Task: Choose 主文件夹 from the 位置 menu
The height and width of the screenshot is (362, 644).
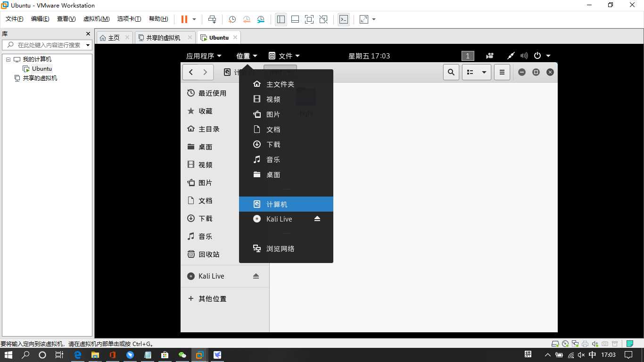Action: click(286, 84)
